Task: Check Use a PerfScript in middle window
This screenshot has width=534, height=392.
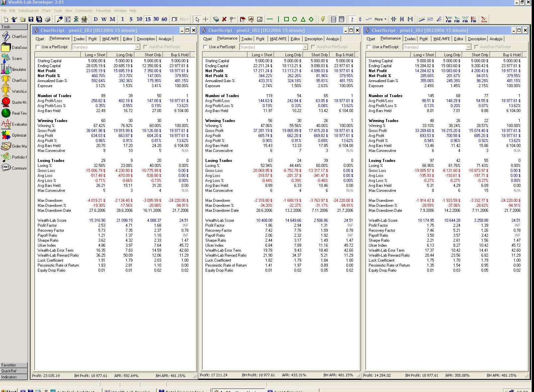Action: tap(206, 47)
